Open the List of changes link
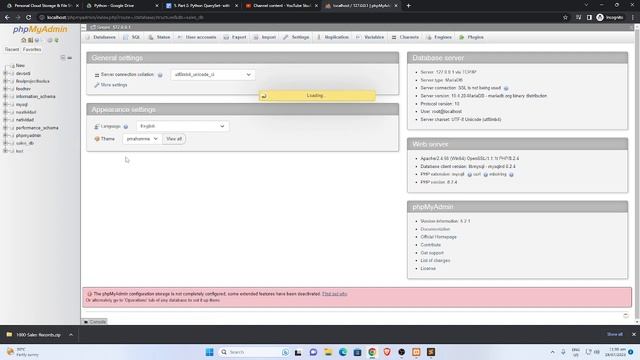640x360 pixels. tap(435, 260)
